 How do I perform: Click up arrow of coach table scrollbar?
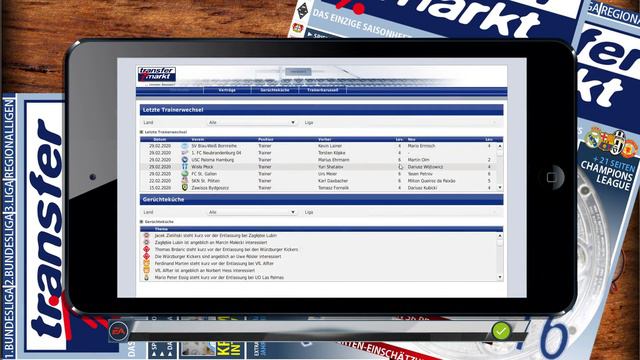(500, 146)
